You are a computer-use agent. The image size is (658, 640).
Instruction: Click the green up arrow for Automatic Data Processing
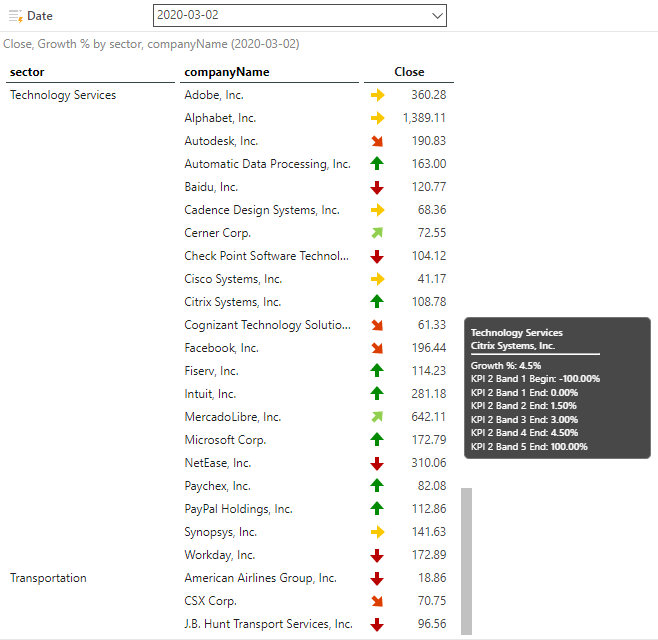pos(377,164)
